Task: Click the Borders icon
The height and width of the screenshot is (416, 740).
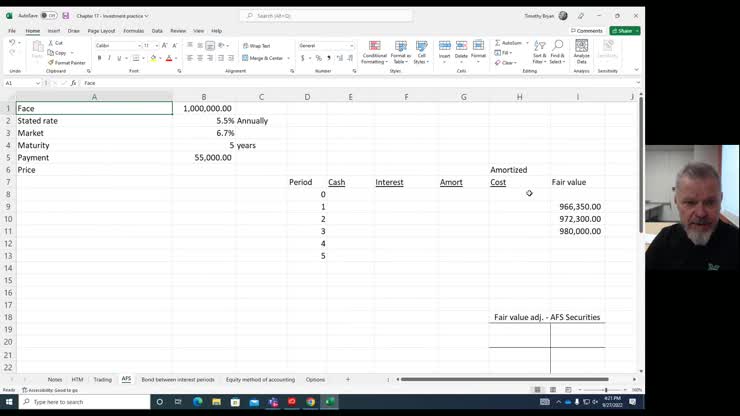Action: pyautogui.click(x=136, y=58)
